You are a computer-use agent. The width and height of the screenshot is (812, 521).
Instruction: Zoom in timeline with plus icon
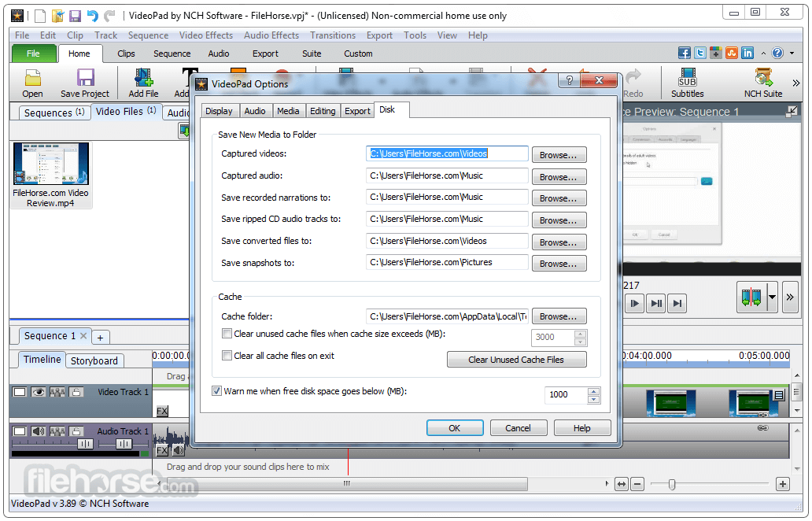point(782,484)
